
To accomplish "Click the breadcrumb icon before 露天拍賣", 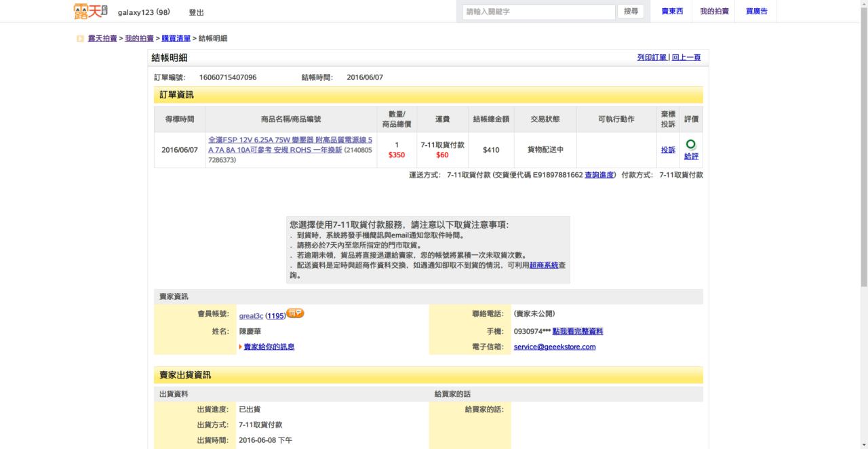I will (81, 39).
